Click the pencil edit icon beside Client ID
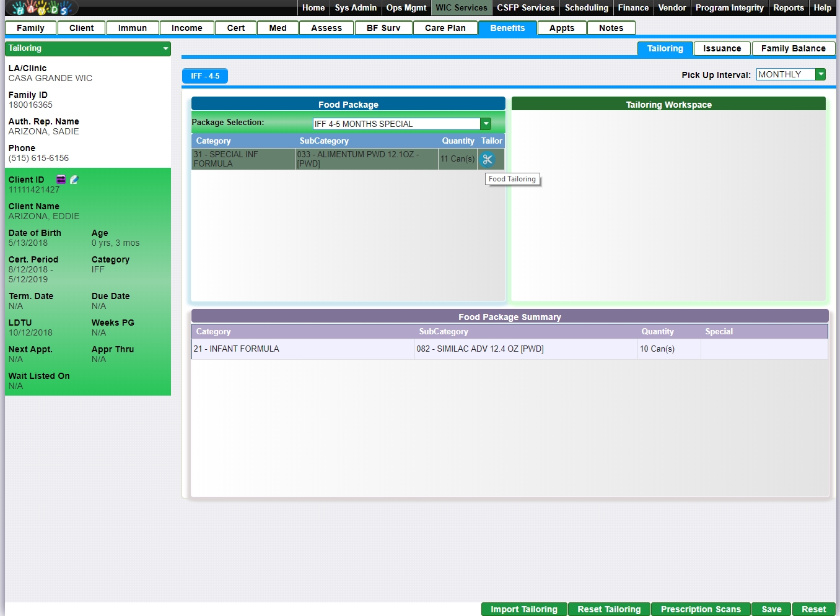 tap(74, 180)
